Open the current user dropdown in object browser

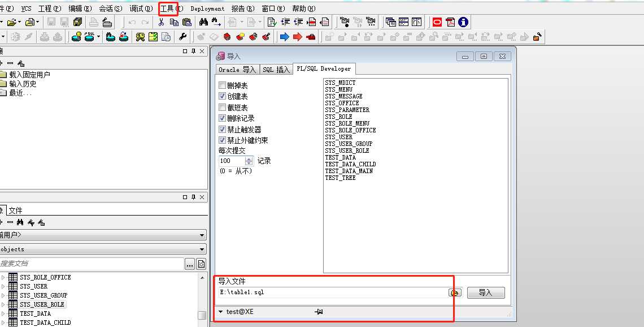click(202, 235)
